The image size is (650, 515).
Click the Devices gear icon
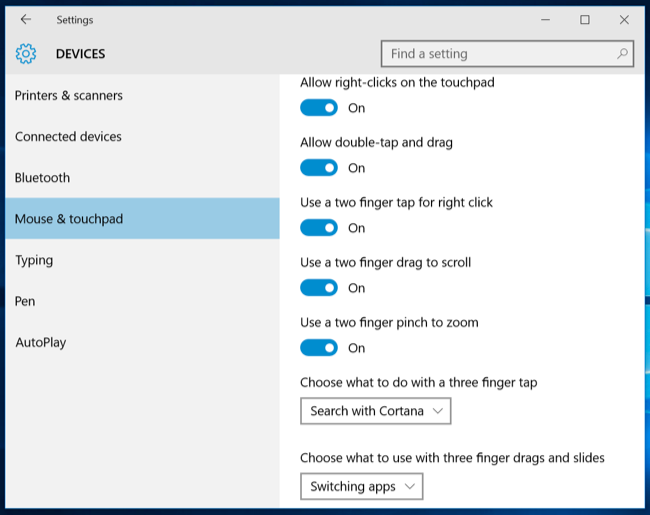(x=26, y=54)
